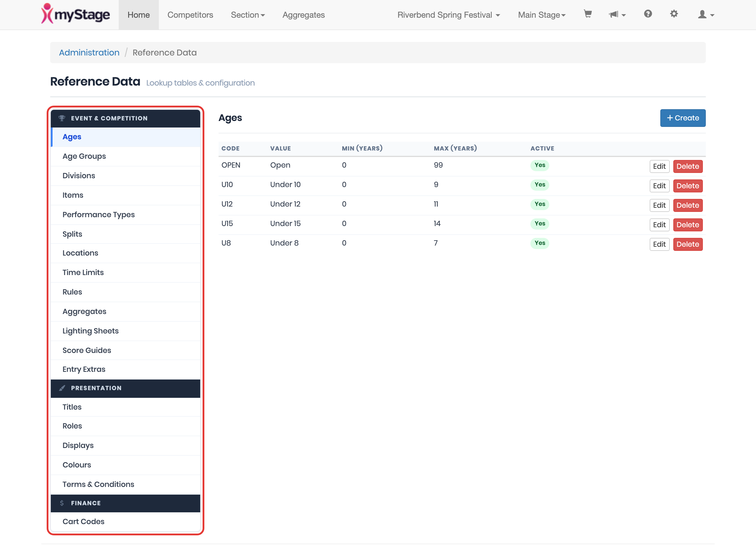Open Score Guides in the sidebar
Screen dimensions: 756x556
tap(125, 351)
